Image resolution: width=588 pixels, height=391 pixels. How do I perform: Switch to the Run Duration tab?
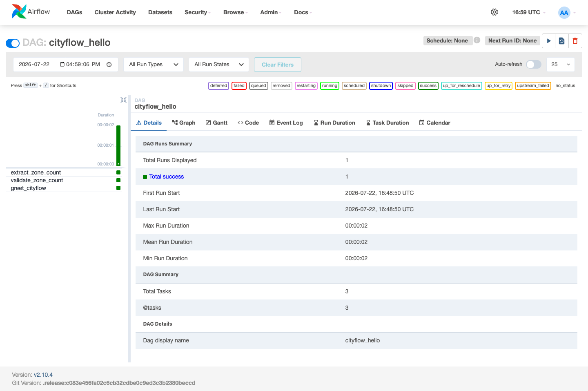(x=334, y=123)
